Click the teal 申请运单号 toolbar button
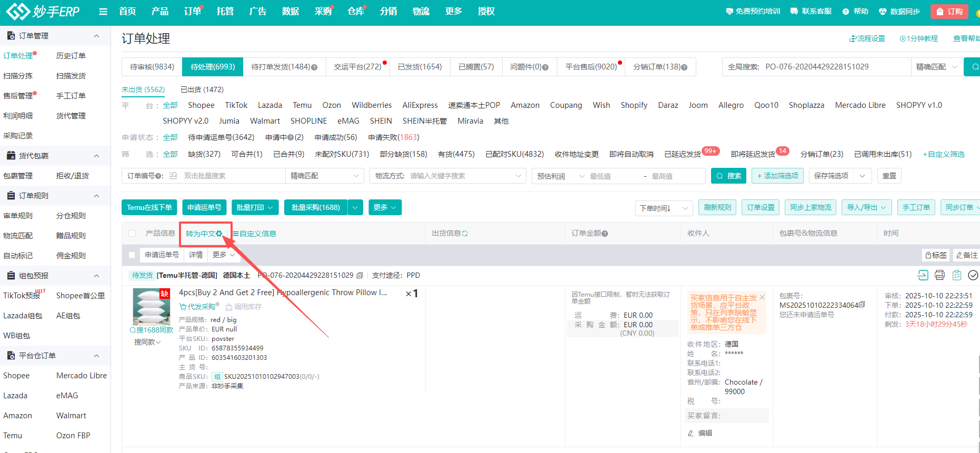Viewport: 980px width, 453px height. click(204, 207)
